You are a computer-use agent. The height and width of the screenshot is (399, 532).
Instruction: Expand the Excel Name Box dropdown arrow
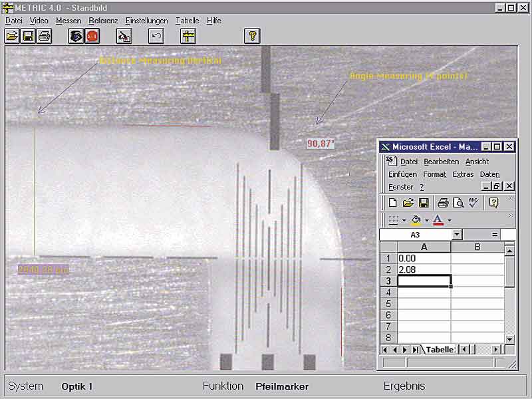click(x=457, y=235)
